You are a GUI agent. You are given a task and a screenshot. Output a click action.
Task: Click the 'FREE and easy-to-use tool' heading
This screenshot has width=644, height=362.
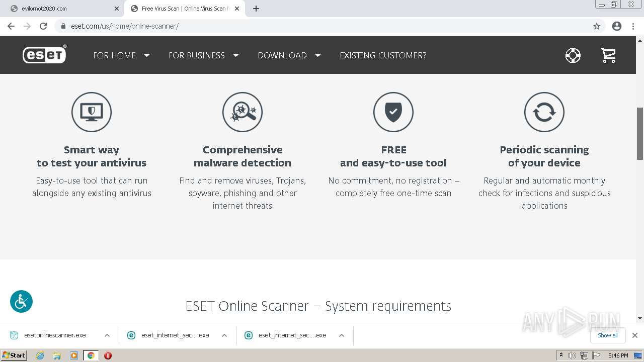click(393, 156)
